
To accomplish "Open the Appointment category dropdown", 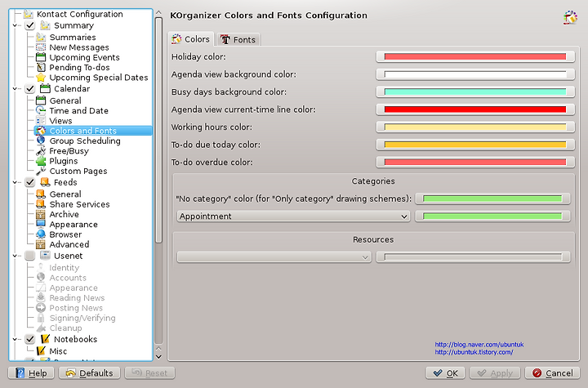I will [x=293, y=216].
